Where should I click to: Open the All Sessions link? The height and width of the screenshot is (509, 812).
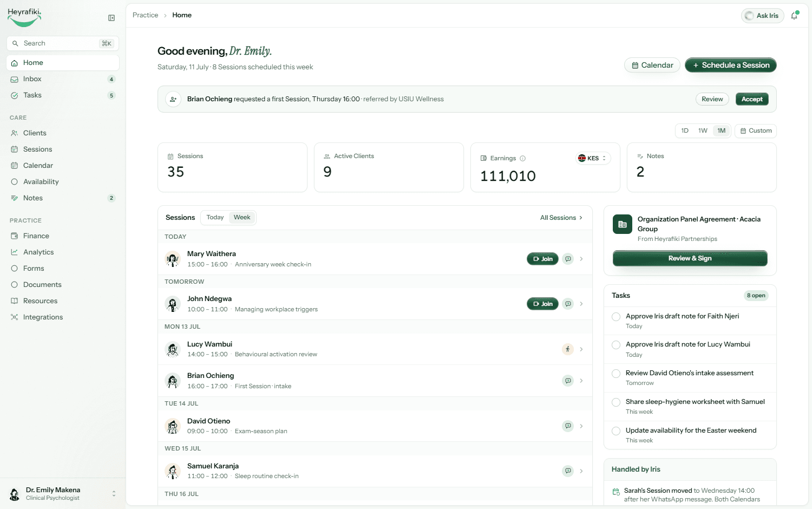tap(561, 218)
